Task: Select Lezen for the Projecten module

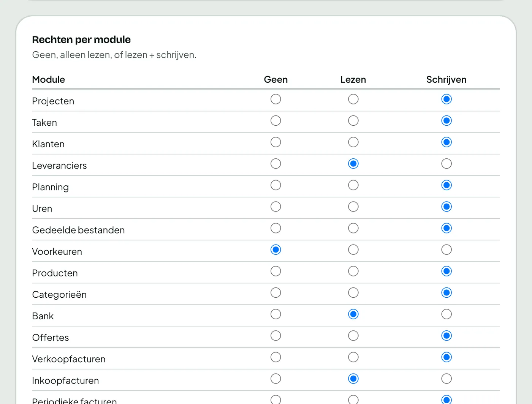Action: pos(353,99)
